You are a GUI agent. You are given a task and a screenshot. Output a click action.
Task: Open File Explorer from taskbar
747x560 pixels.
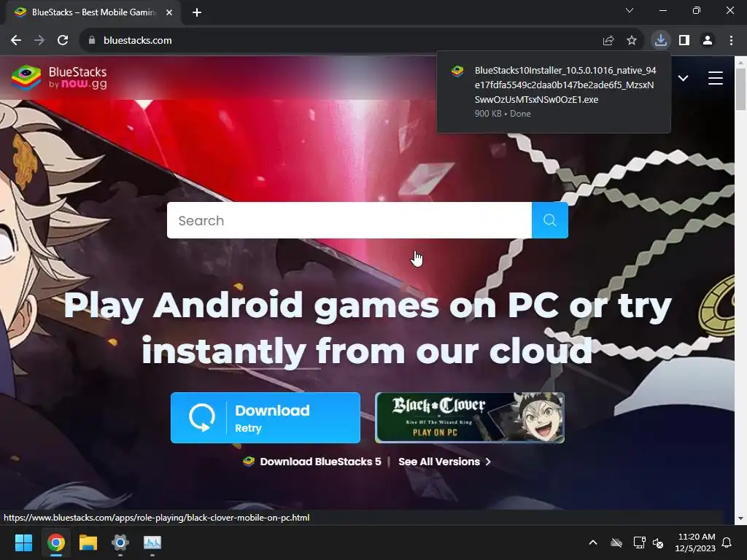tap(88, 542)
